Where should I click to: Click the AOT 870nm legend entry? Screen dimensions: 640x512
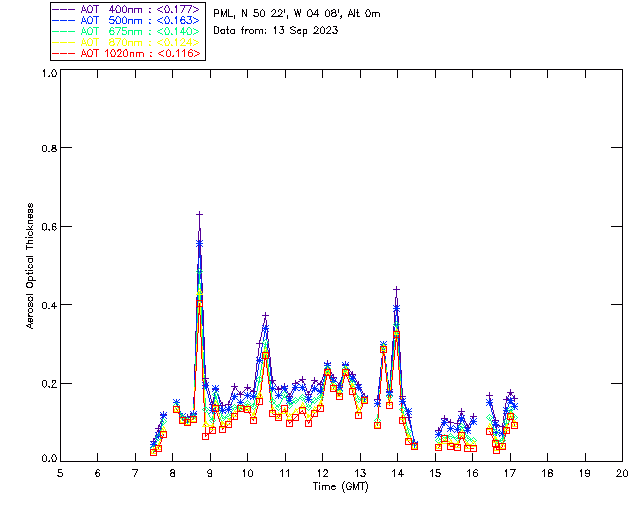127,42
